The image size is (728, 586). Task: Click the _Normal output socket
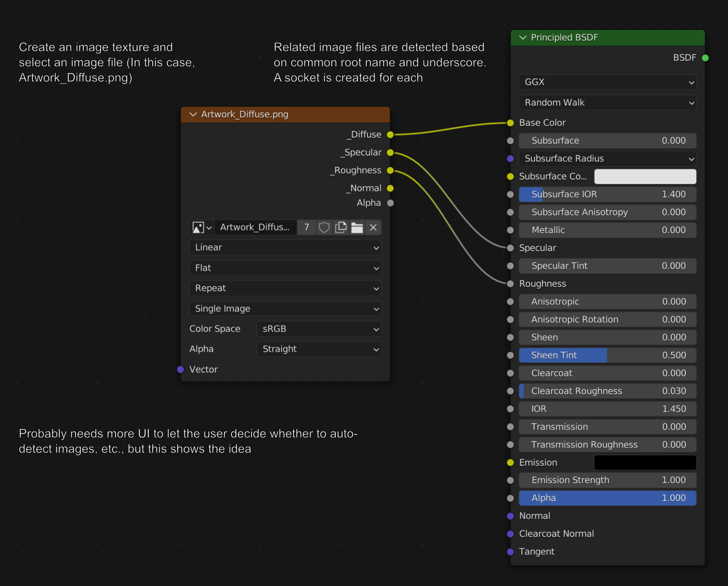(390, 188)
